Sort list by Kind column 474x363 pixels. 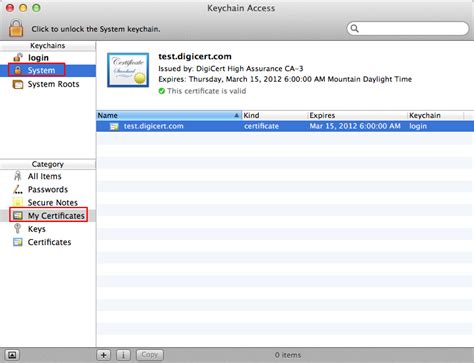(x=274, y=115)
